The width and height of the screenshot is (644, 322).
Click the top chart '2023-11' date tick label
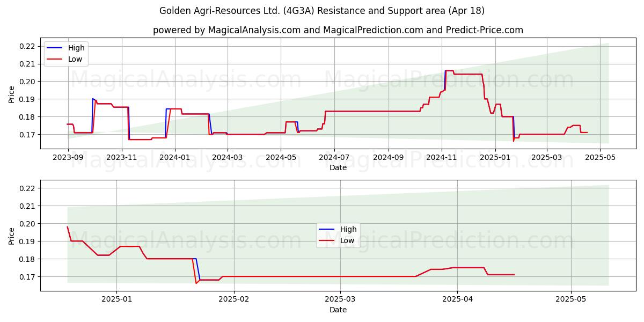122,158
